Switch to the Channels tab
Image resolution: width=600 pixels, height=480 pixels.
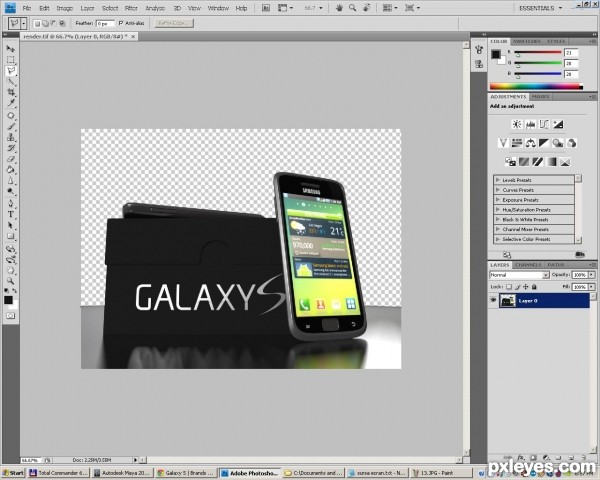pos(528,265)
